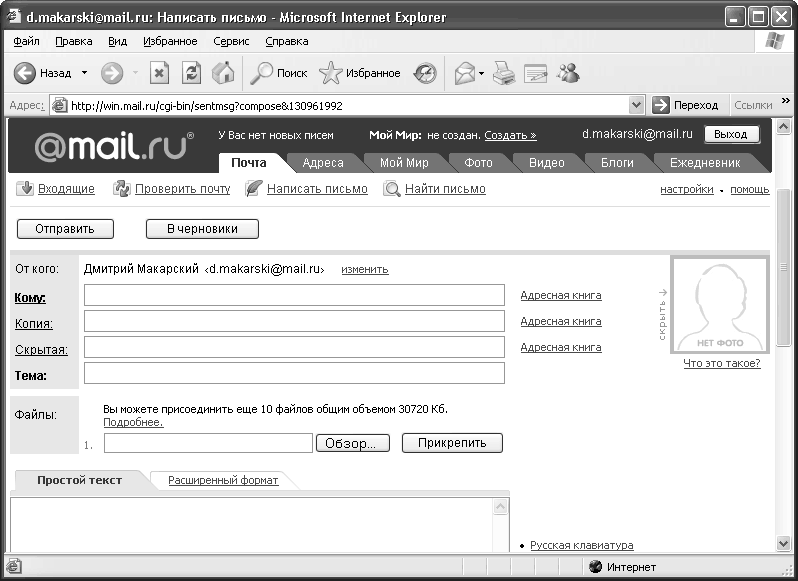The height and width of the screenshot is (581, 798).
Task: Refresh the page with Refresh icon
Action: tap(191, 73)
